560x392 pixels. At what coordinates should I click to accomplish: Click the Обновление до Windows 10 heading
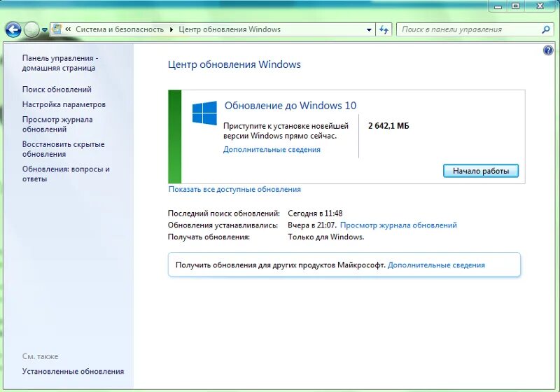tap(290, 106)
